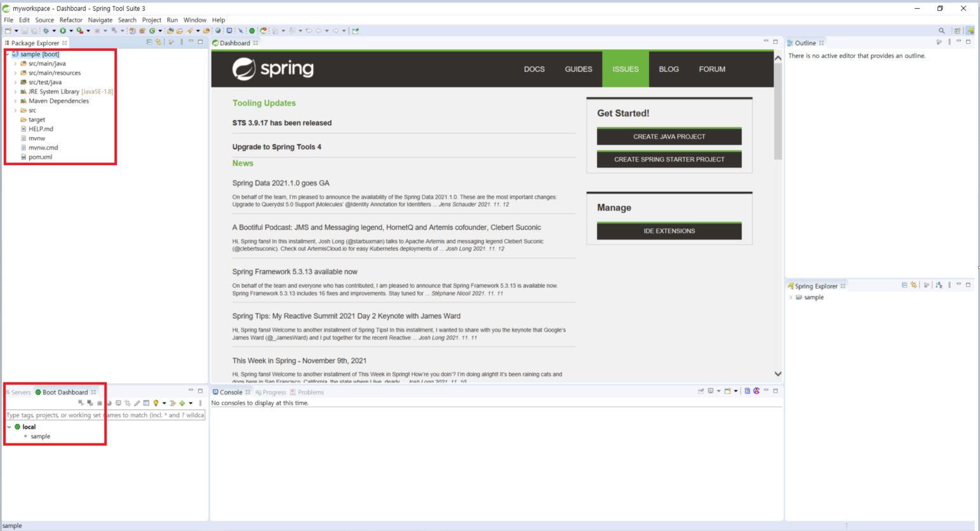
Task: Open the FORUM link in Dashboard
Action: click(x=712, y=69)
